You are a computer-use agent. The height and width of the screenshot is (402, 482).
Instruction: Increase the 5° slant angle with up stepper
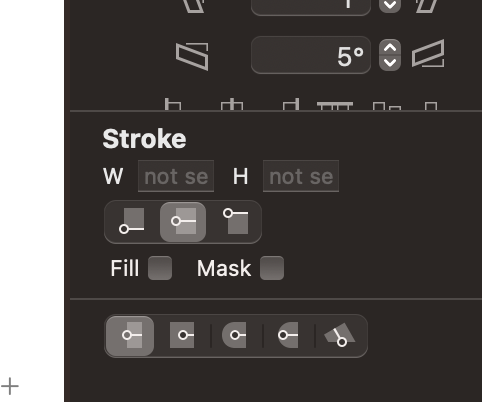tap(390, 47)
